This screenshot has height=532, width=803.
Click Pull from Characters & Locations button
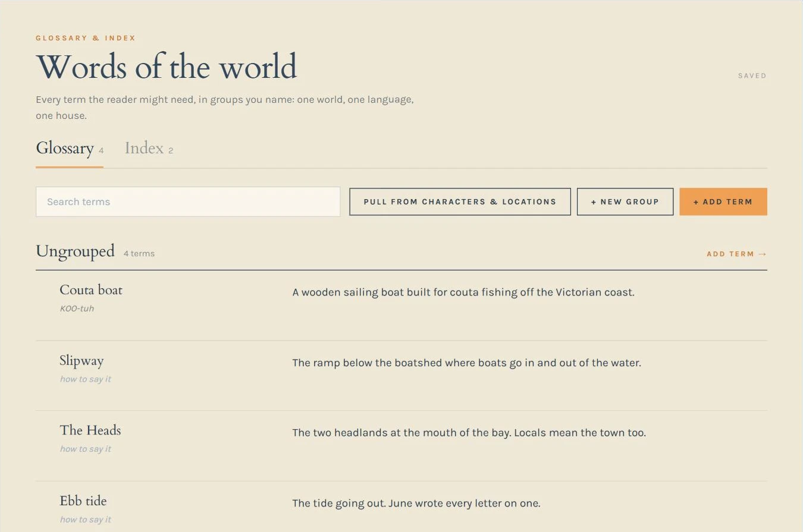click(x=460, y=202)
